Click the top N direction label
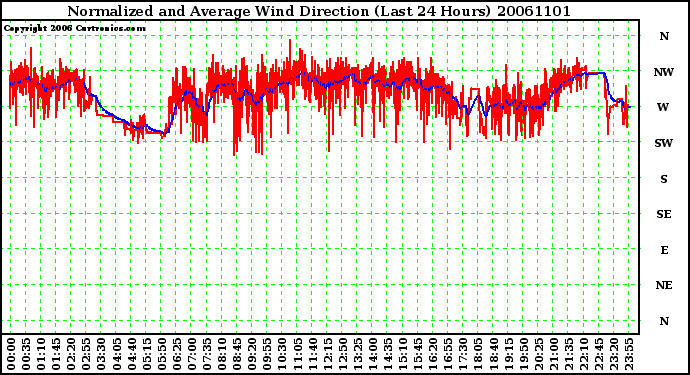 coord(664,36)
